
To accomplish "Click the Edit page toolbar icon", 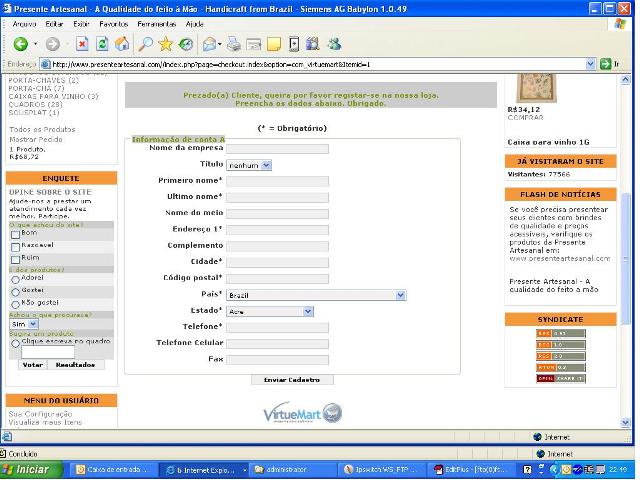I will (253, 44).
